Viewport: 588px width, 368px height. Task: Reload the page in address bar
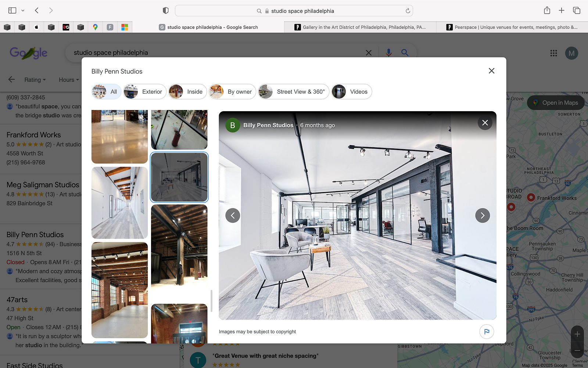[x=408, y=11]
